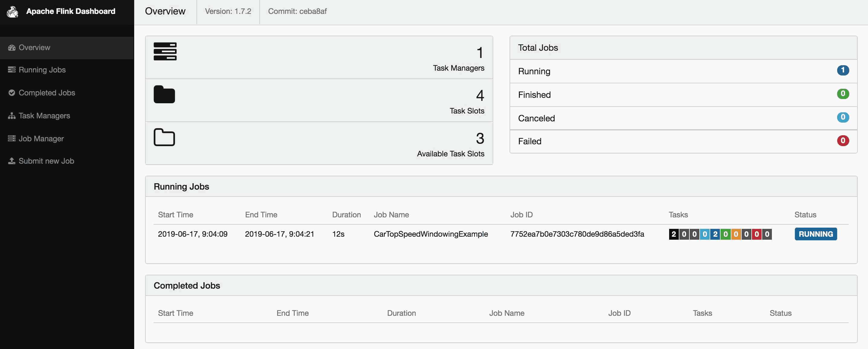
Task: Click the Job Manager server icon
Action: point(12,138)
